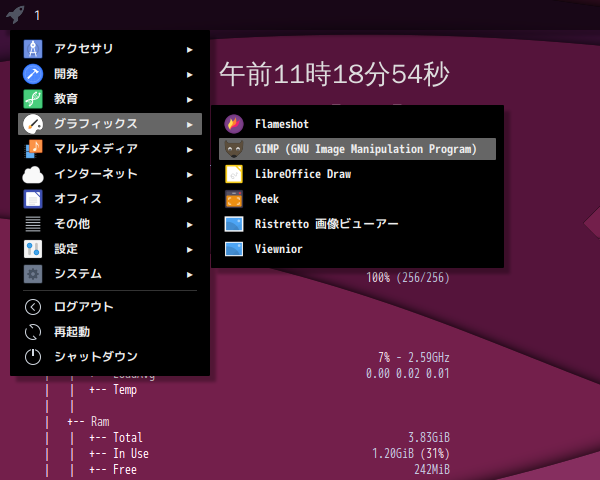Click the 242MiB free memory value
The width and height of the screenshot is (600, 480).
(432, 470)
